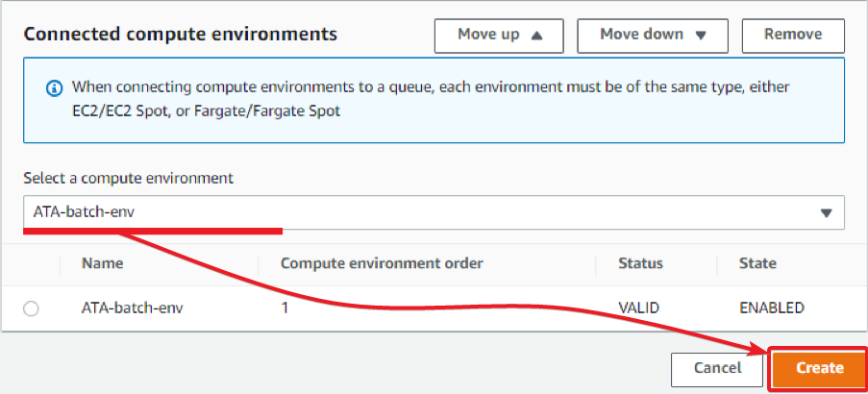Image resolution: width=868 pixels, height=394 pixels.
Task: Expand the Select a compute environment box
Action: coord(434,212)
